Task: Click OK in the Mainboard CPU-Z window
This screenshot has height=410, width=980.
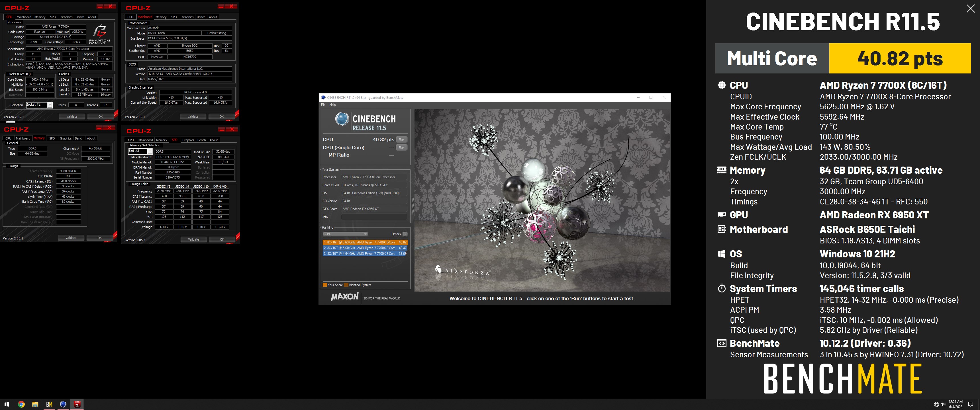Action: 221,116
